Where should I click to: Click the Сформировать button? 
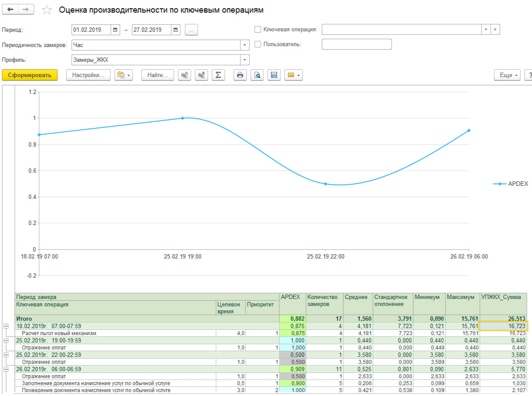point(30,75)
